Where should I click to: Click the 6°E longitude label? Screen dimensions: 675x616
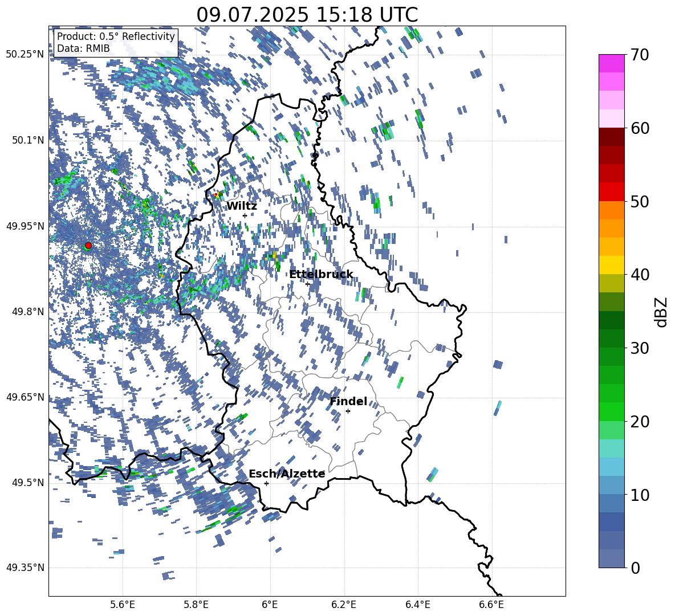point(270,605)
